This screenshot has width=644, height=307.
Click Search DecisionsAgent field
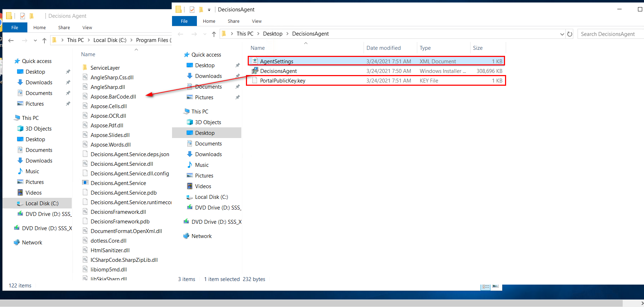click(x=610, y=34)
